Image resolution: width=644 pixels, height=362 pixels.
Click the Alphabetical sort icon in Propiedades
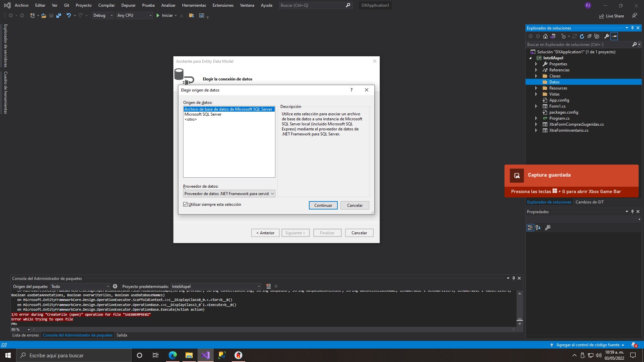click(x=538, y=228)
